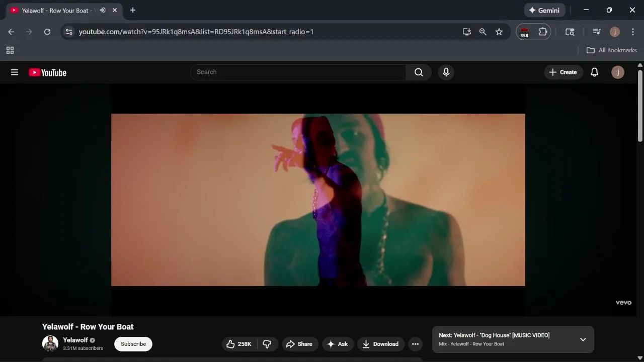The width and height of the screenshot is (644, 362).
Task: Open Chrome profile avatar
Action: click(x=615, y=32)
